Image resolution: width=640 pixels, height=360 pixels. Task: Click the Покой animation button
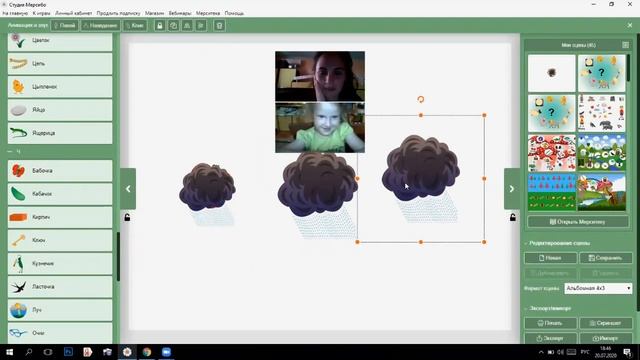(x=64, y=26)
